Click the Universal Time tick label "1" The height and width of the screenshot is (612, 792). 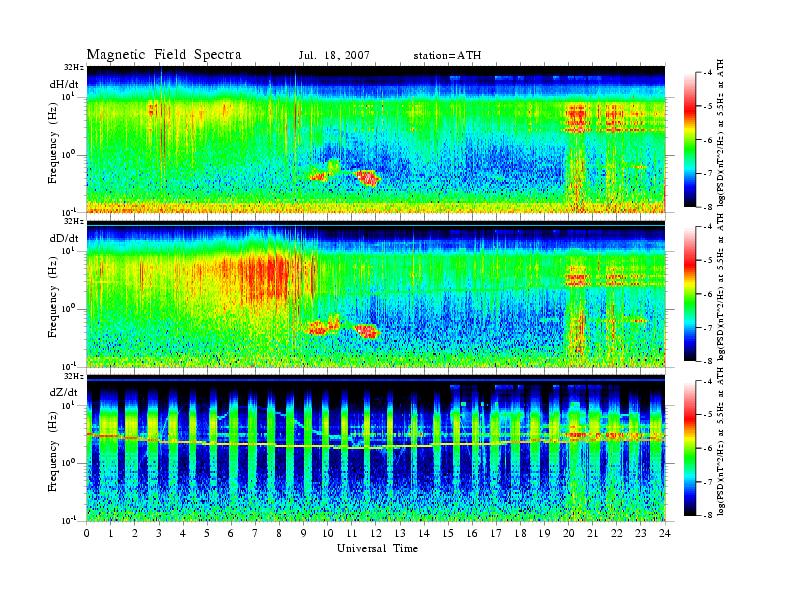coord(111,534)
